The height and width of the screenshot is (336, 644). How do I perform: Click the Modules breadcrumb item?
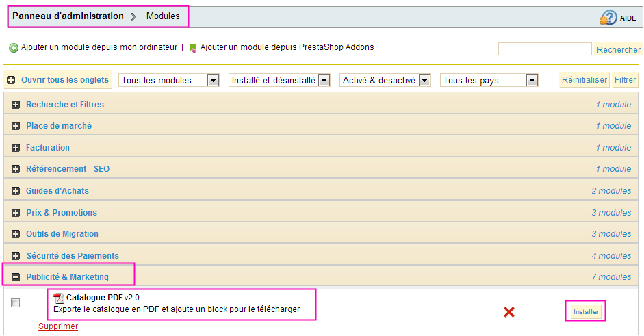(163, 16)
